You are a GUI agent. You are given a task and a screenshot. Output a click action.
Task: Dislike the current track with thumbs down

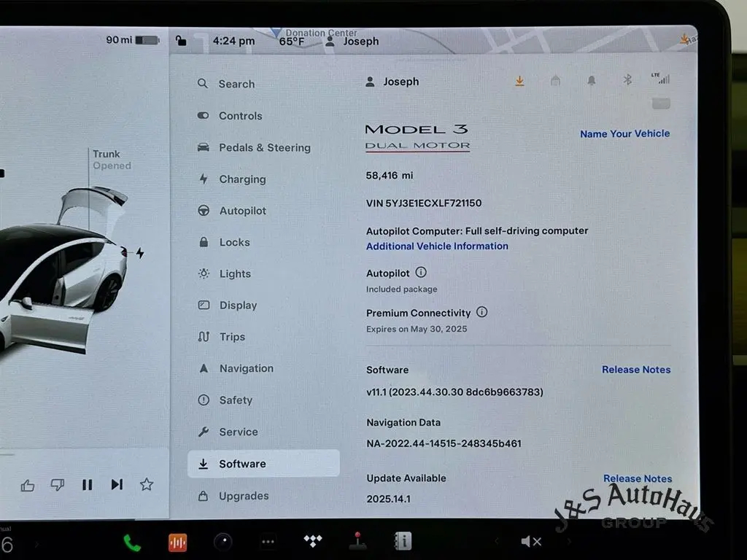pyautogui.click(x=57, y=485)
